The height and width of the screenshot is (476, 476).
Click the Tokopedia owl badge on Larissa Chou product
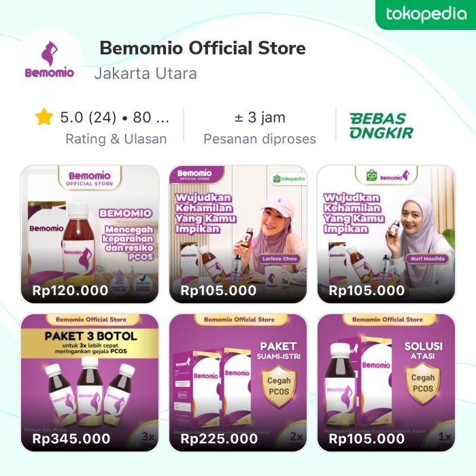click(x=288, y=179)
